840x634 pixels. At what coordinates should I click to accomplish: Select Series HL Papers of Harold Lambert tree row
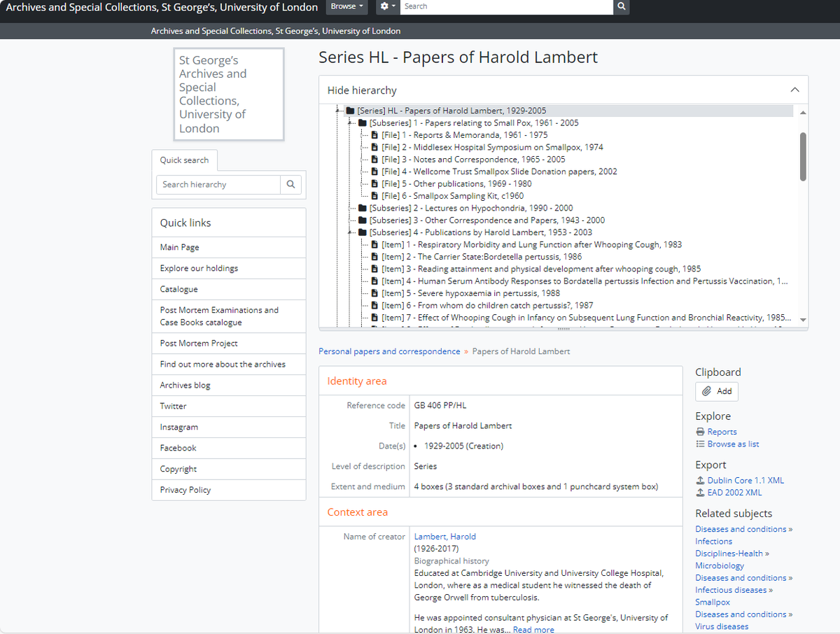click(569, 111)
